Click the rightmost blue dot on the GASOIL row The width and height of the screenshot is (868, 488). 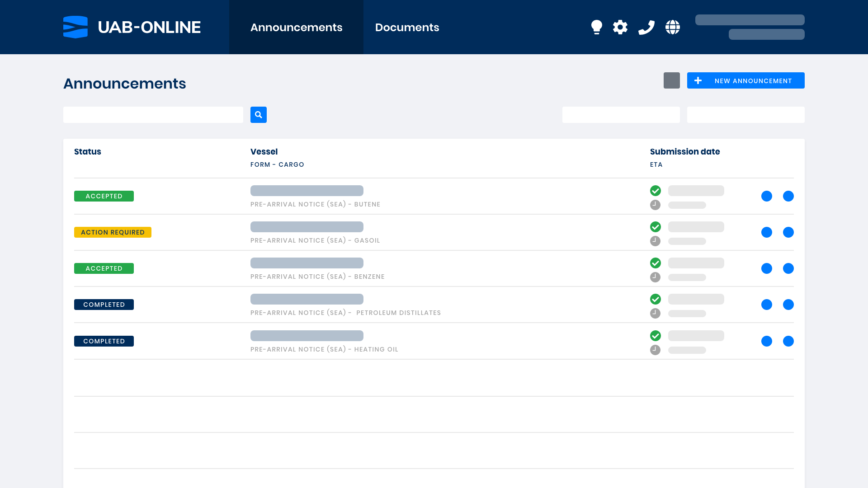(788, 232)
